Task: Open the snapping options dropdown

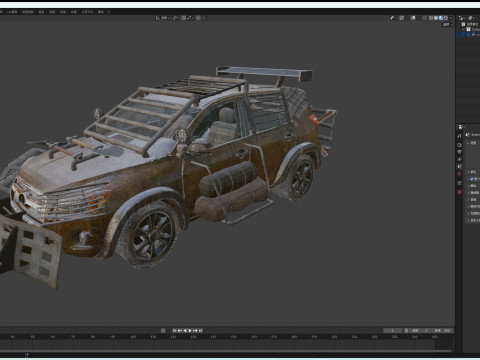Action: pyautogui.click(x=190, y=18)
